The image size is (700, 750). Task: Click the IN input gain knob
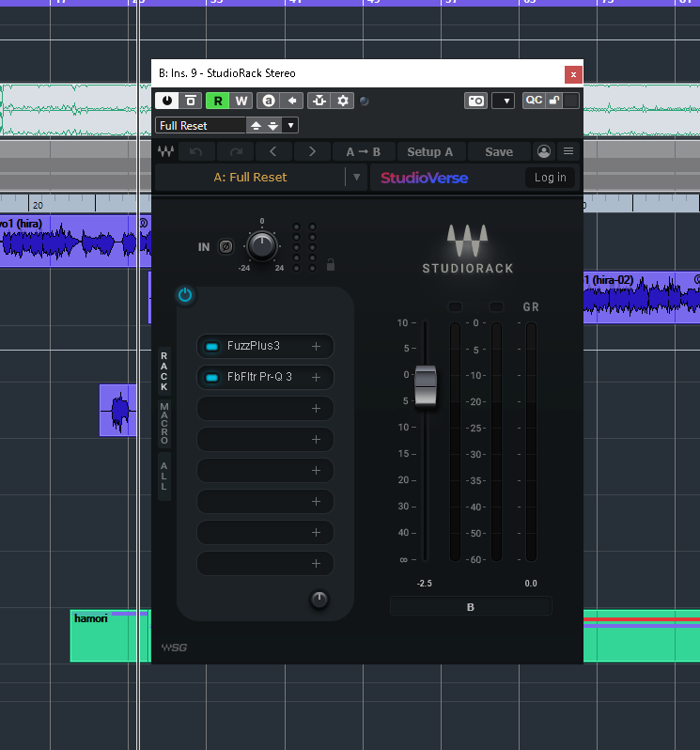click(262, 246)
